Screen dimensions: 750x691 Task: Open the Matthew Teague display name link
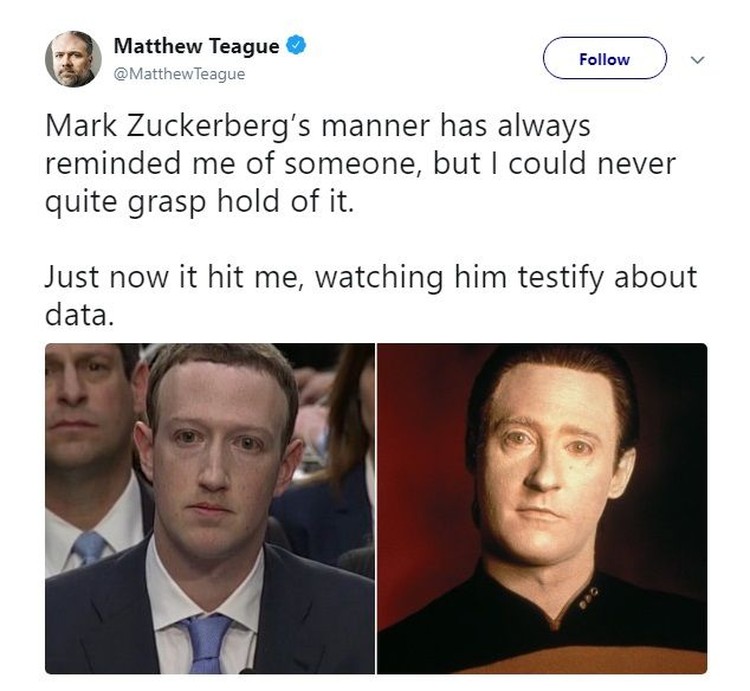[196, 46]
